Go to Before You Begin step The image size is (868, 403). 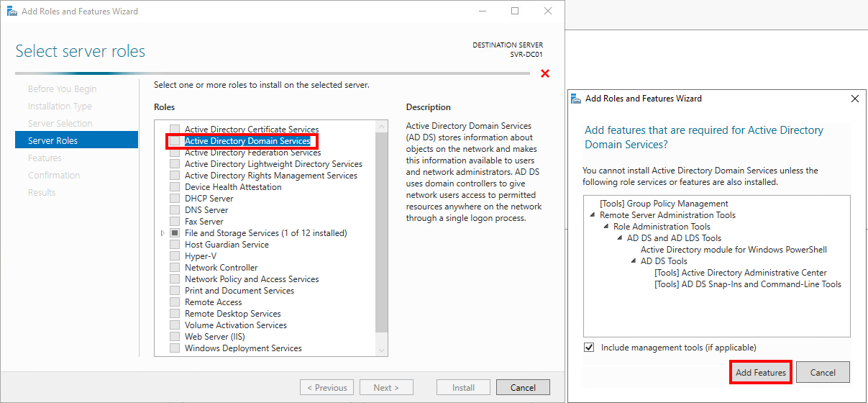62,89
